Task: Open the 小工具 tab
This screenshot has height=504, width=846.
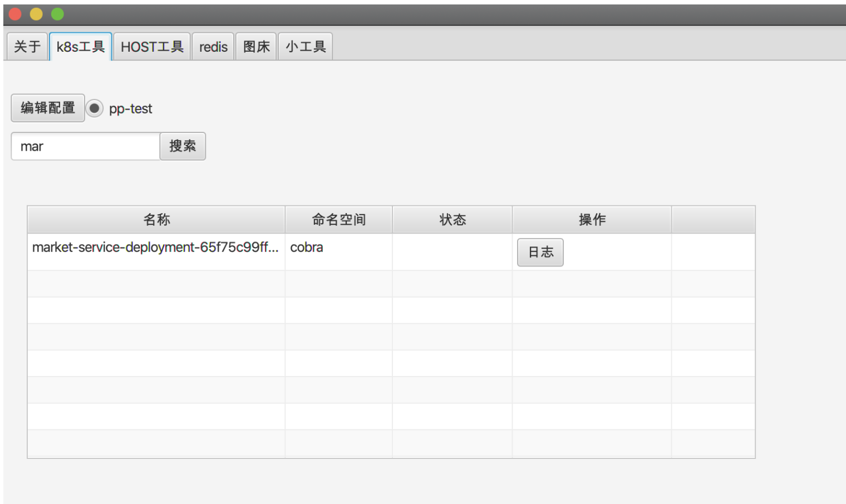Action: (306, 46)
